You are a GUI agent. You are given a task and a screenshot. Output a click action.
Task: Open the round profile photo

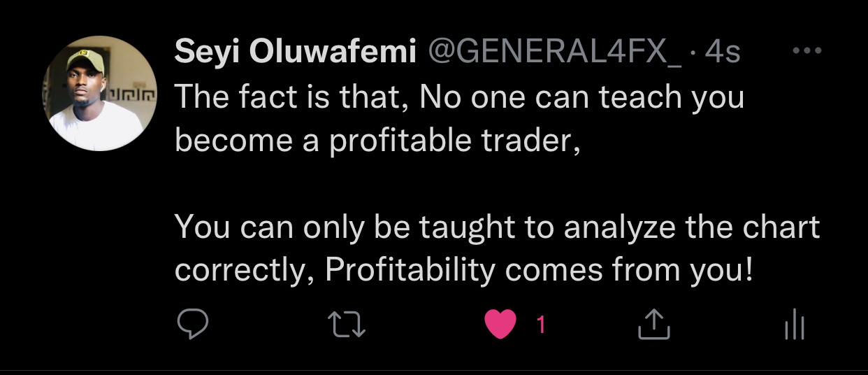point(101,93)
